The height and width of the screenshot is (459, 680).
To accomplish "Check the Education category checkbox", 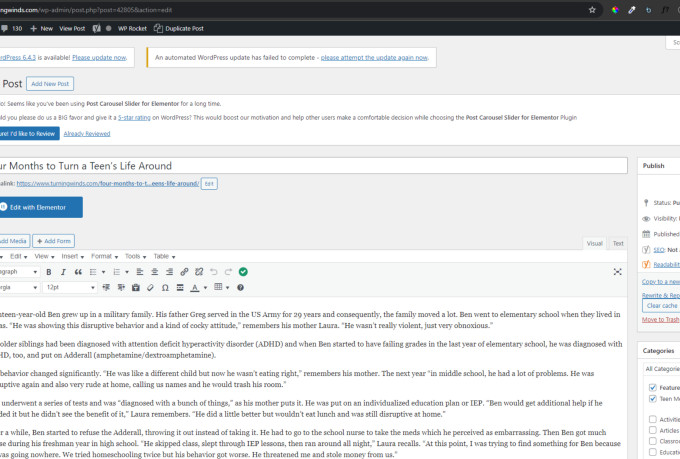I will 653,452.
